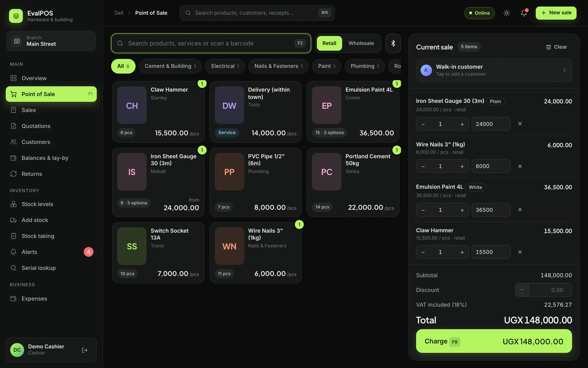Increase Iron Sheet Gauge 30 quantity
588x368 pixels.
click(462, 124)
